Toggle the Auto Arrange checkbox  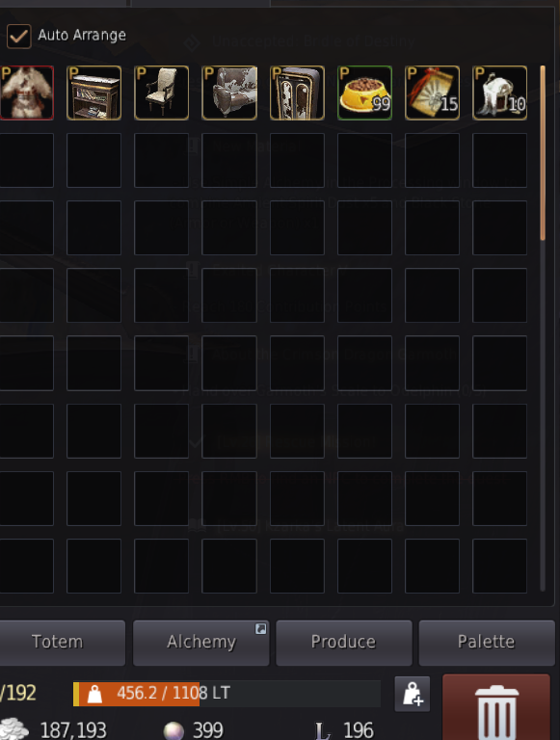19,37
